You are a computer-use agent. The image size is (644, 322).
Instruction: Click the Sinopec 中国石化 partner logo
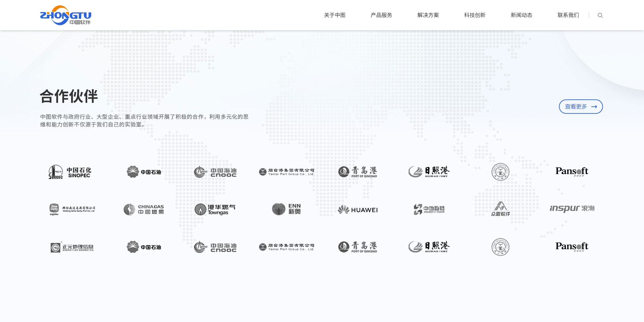click(70, 172)
